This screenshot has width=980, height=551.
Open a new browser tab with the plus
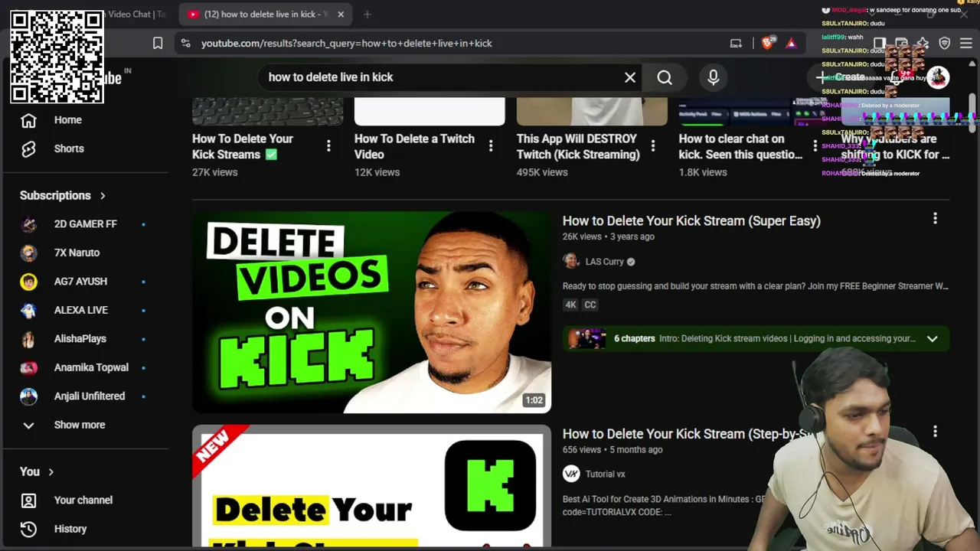point(367,15)
